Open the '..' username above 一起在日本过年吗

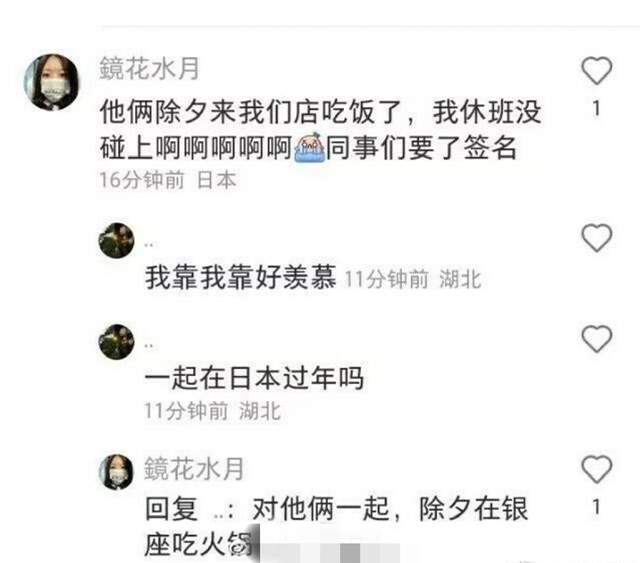(x=149, y=346)
